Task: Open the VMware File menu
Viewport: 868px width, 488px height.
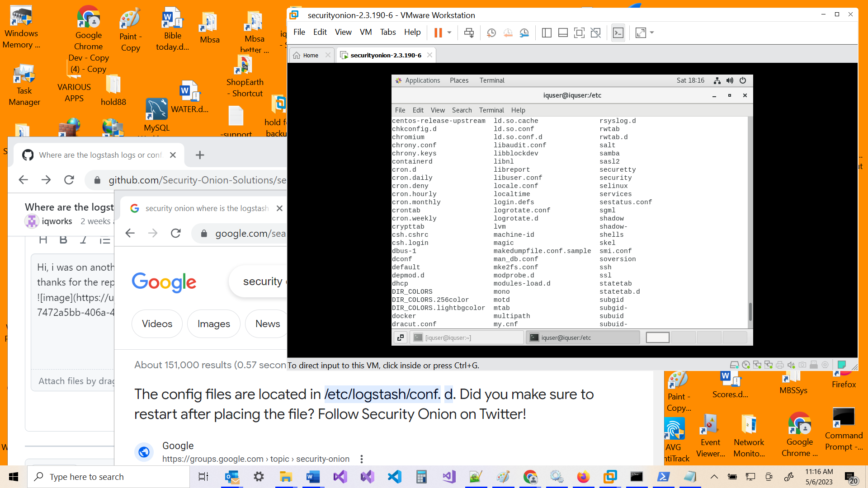Action: point(299,32)
